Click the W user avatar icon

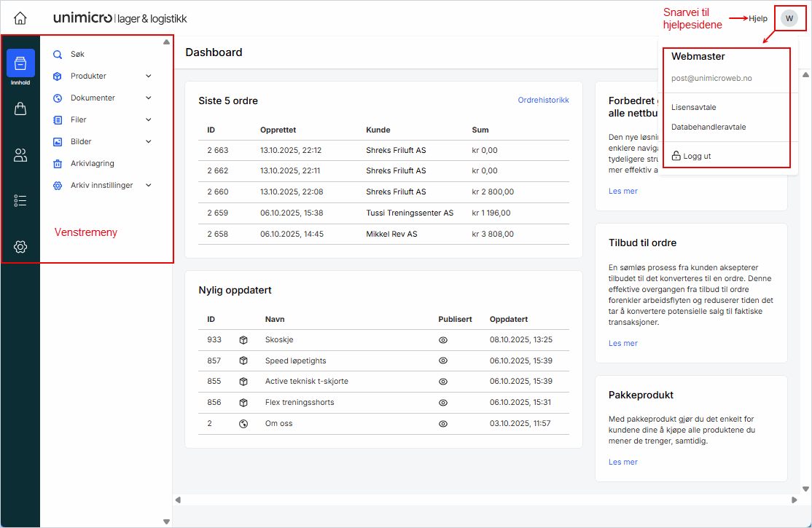coord(789,18)
